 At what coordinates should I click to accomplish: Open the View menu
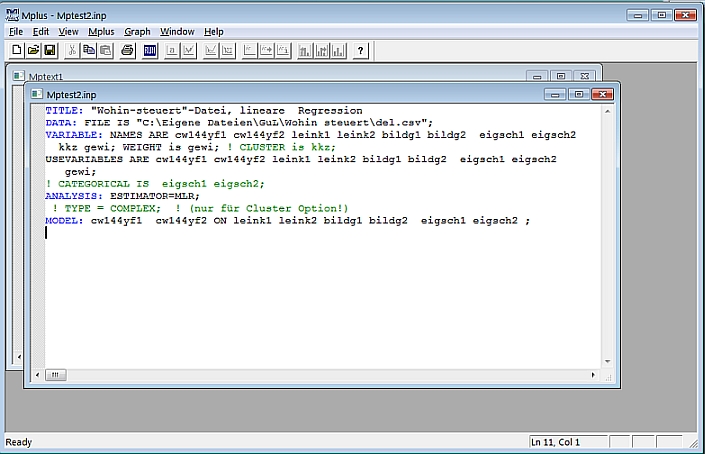68,31
